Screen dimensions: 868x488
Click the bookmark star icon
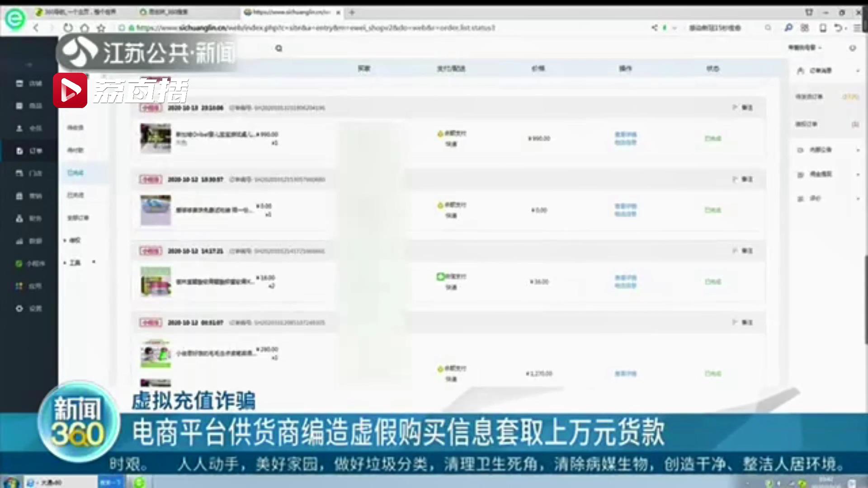click(101, 28)
